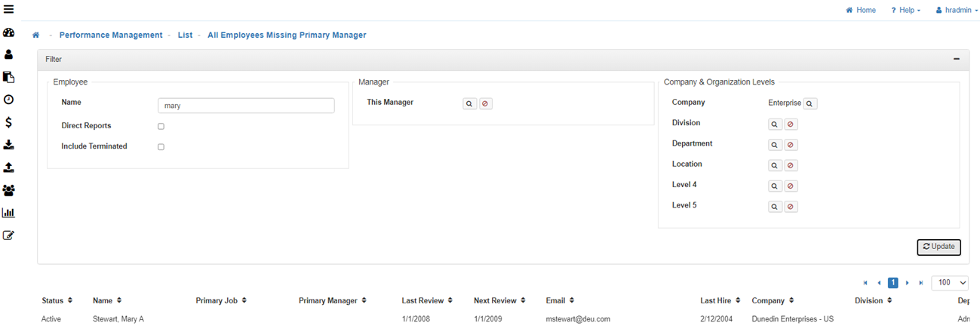Viewport: 980px width, 329px height.
Task: Open the page size 100 dropdown
Action: click(950, 283)
